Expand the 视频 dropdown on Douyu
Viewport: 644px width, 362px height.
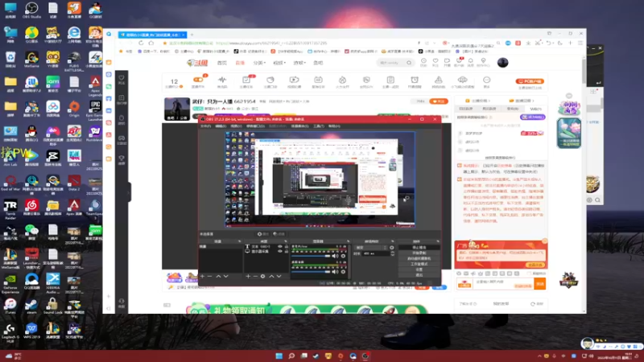click(x=279, y=63)
